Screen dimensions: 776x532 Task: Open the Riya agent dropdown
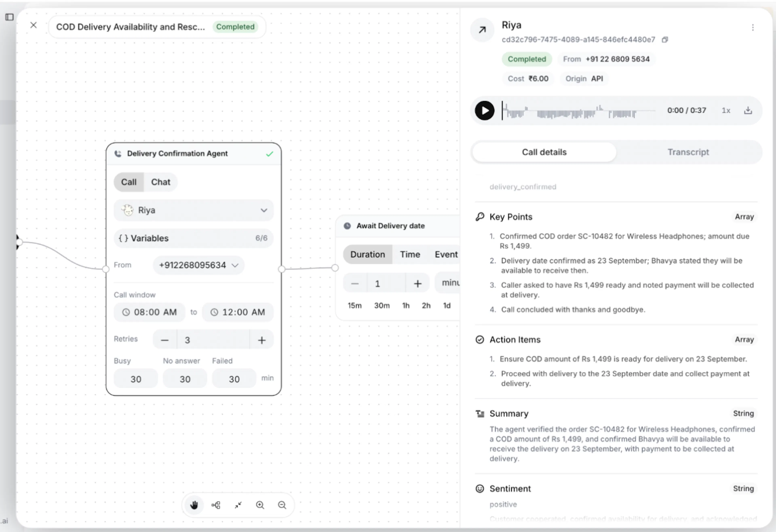[x=194, y=210]
